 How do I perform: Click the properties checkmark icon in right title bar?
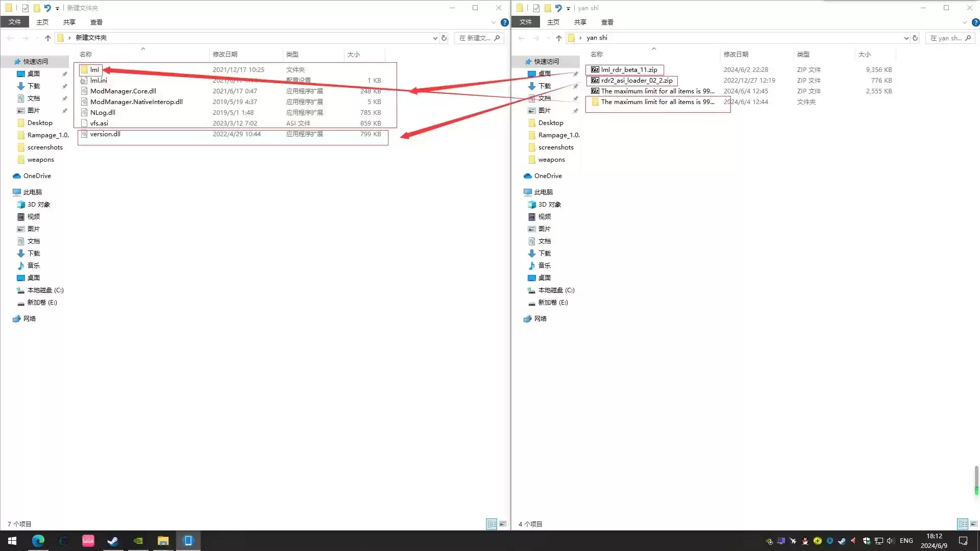536,8
